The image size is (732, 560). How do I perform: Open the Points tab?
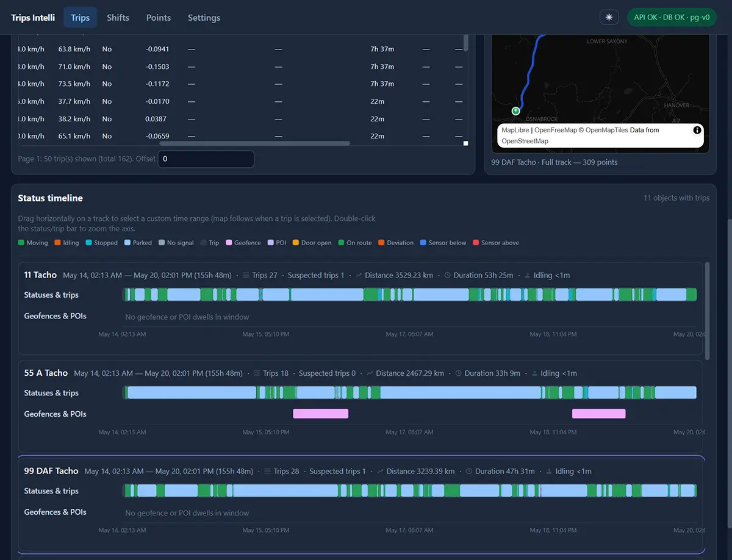point(159,18)
